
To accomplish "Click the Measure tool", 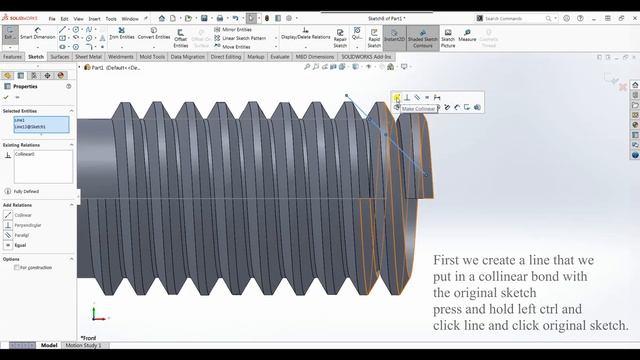I will 467,36.
